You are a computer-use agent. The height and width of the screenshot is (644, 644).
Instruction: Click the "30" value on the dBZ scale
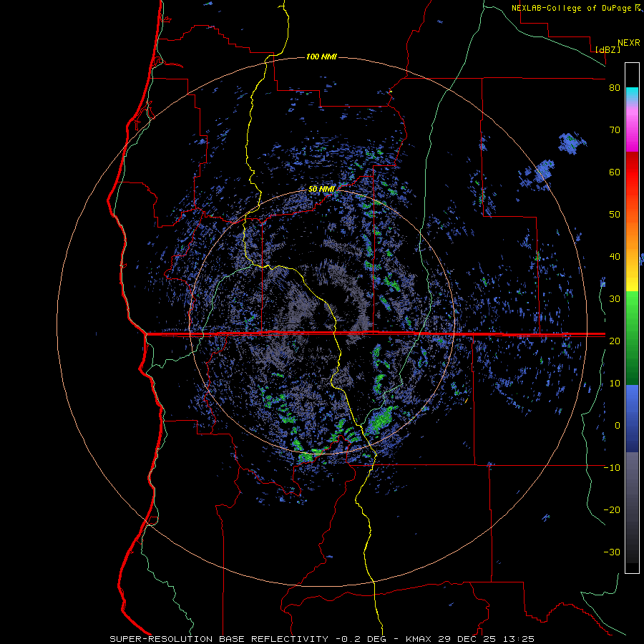[615, 299]
